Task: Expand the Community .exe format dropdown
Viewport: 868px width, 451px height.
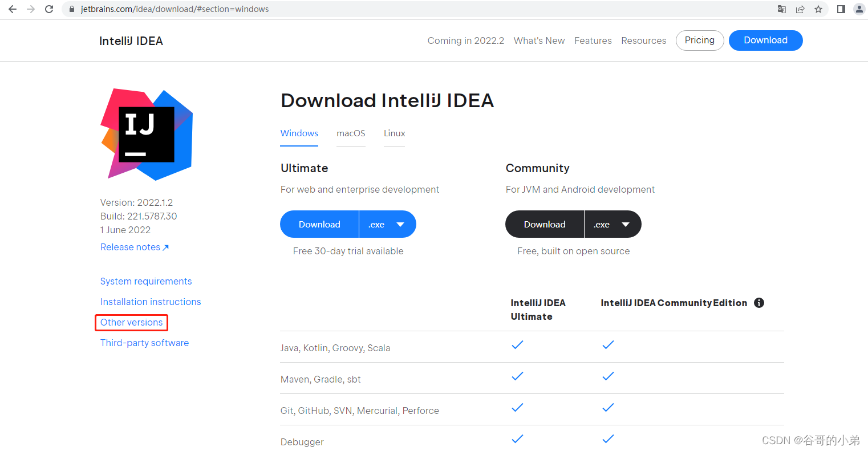Action: 613,224
